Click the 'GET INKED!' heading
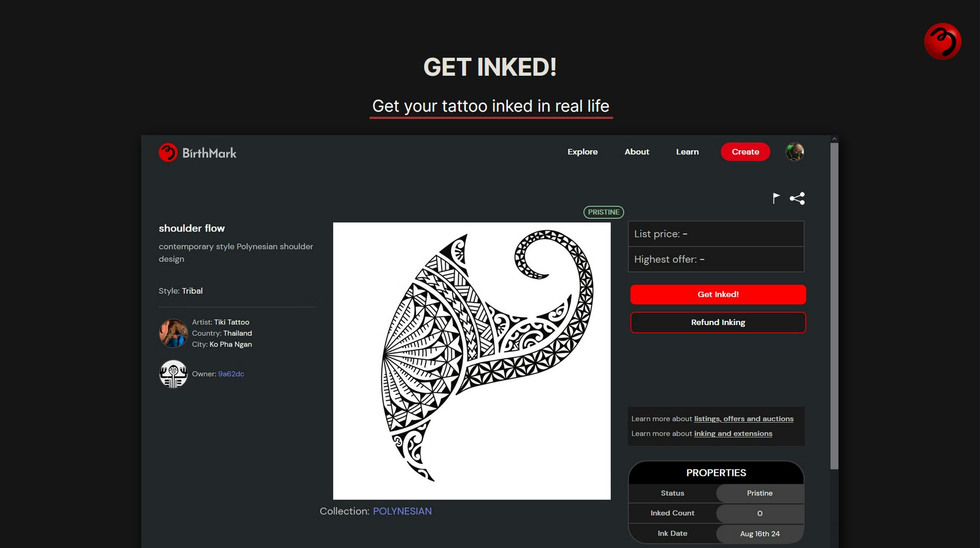Screen dimensions: 980x548 pos(489,67)
